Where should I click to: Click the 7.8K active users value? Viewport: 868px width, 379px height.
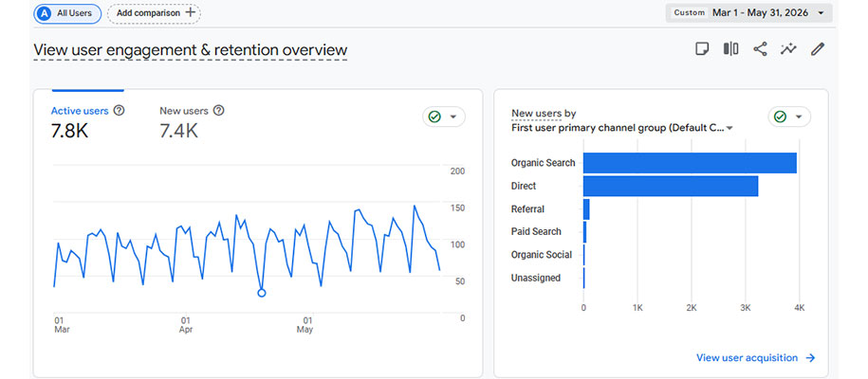[70, 131]
